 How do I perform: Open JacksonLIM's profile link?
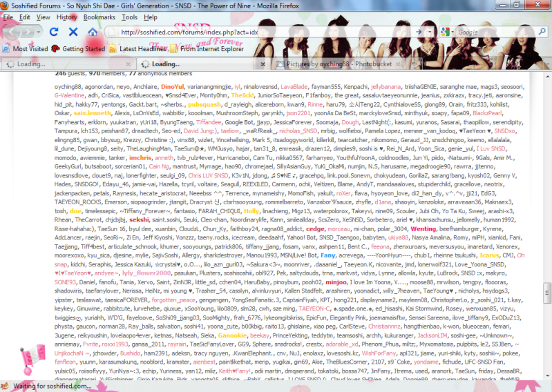coord(432,335)
